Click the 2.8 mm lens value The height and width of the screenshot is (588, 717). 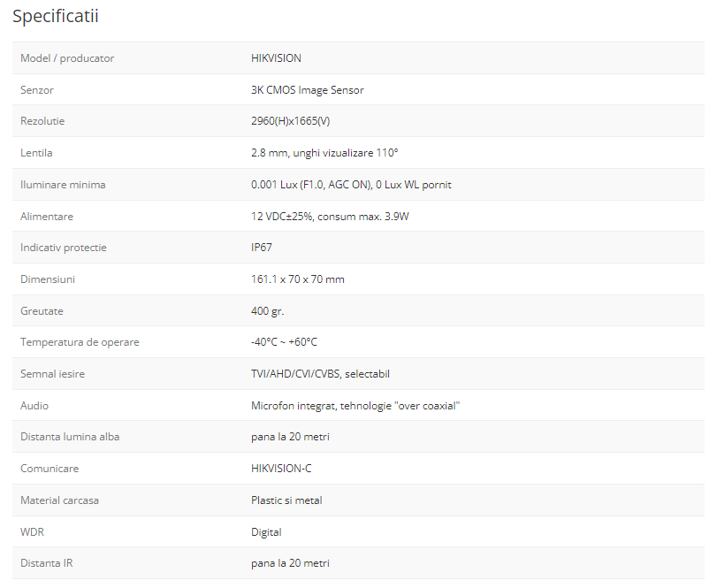click(x=324, y=153)
